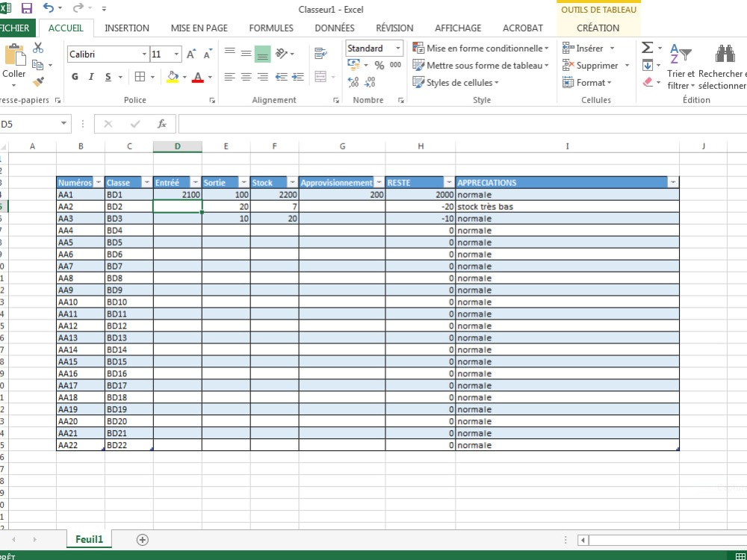The width and height of the screenshot is (747, 560).
Task: Toggle italic I formatting
Action: [91, 77]
